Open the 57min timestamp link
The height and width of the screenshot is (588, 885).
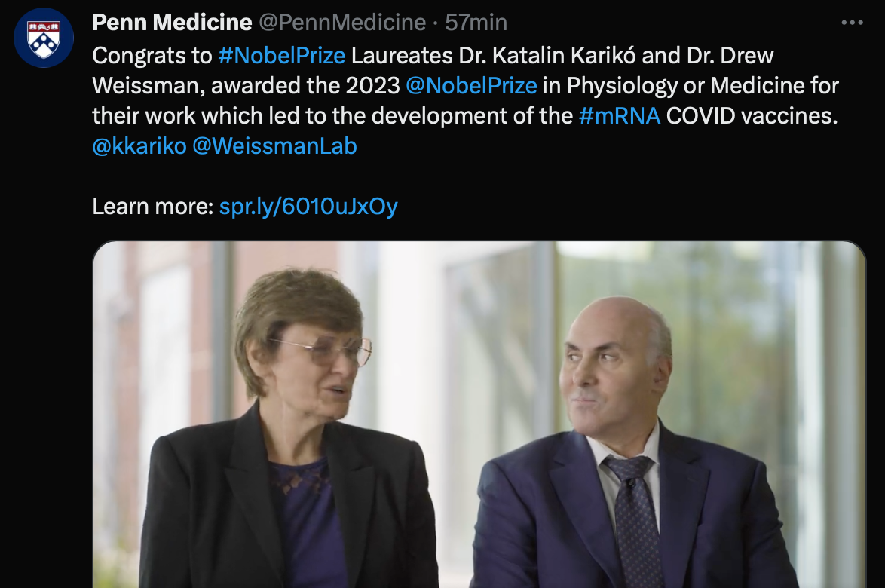[x=476, y=23]
